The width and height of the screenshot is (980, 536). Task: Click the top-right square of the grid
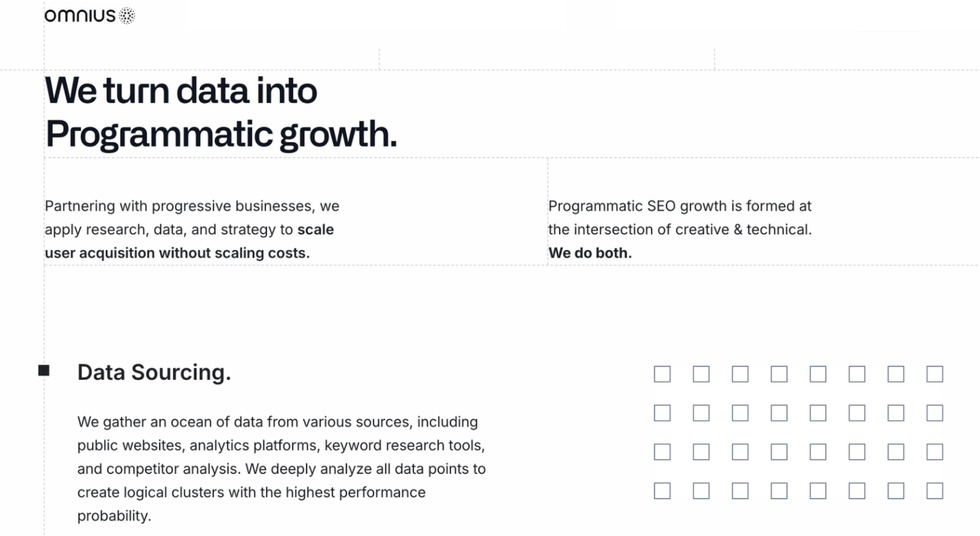(x=935, y=374)
